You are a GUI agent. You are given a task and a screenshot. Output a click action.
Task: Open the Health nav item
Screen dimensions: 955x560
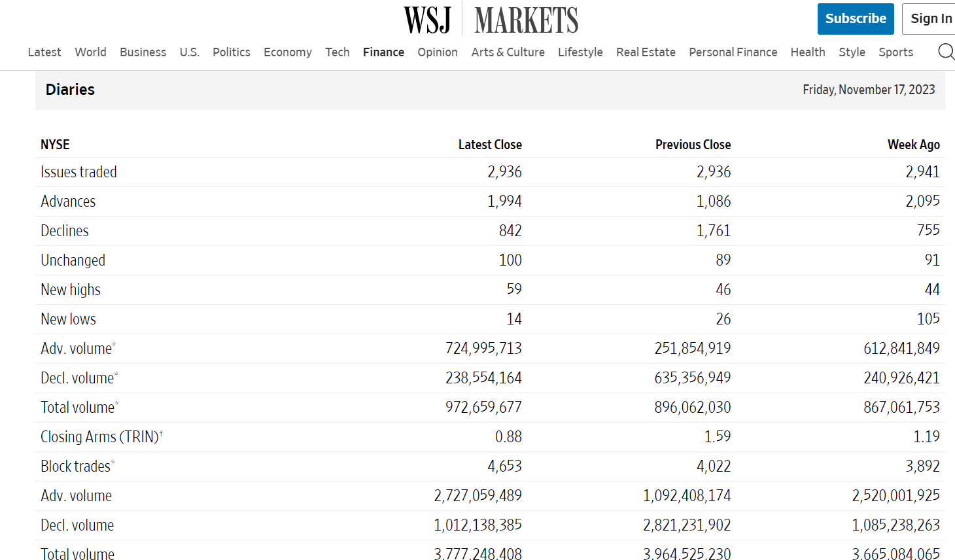coord(808,52)
